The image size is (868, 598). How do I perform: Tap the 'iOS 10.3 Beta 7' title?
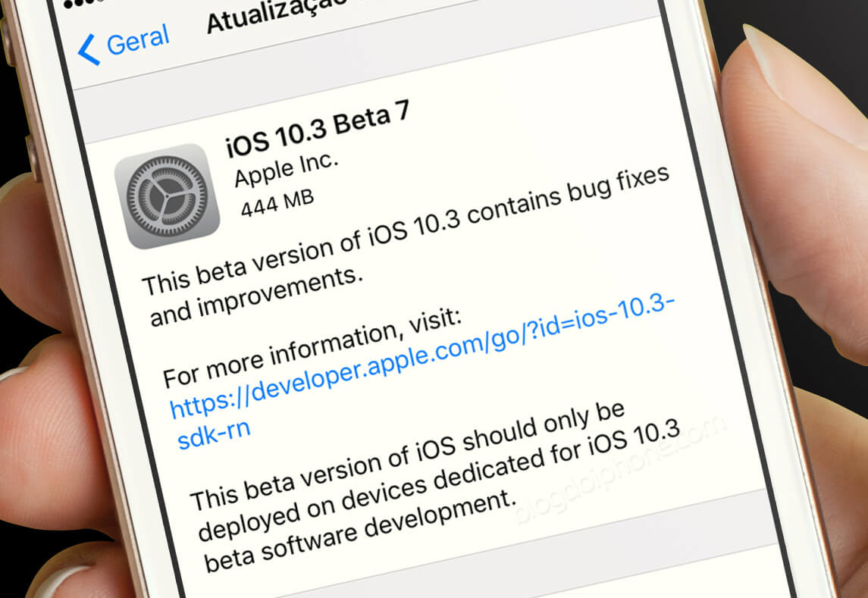317,128
